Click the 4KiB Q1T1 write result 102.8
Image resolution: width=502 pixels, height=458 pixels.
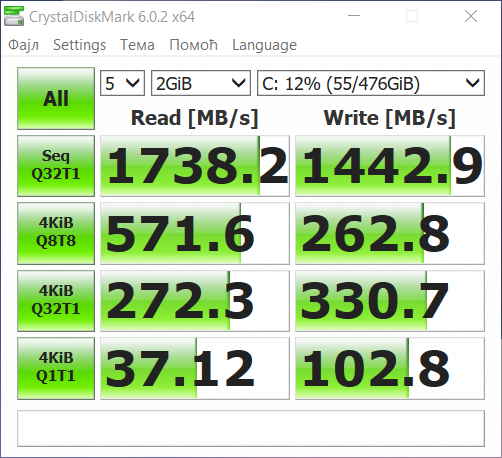390,368
